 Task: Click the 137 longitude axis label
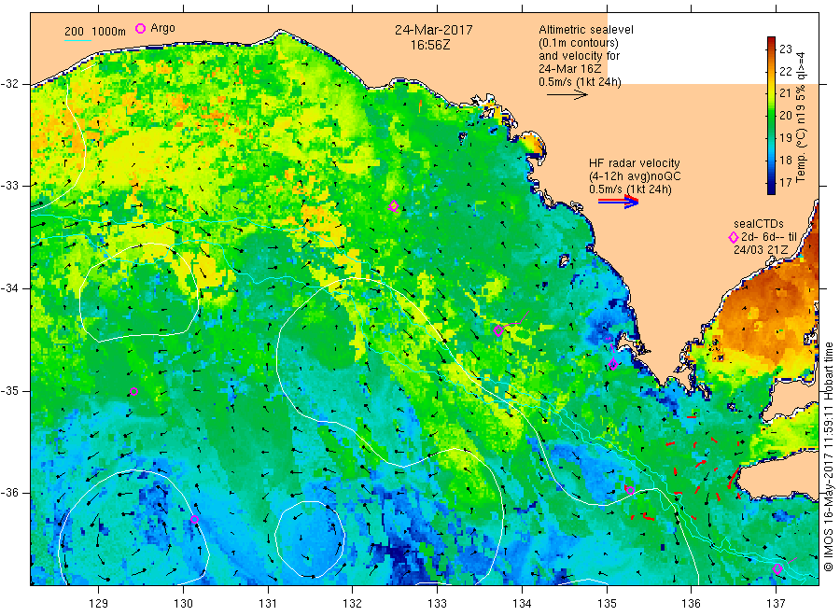coord(776,604)
